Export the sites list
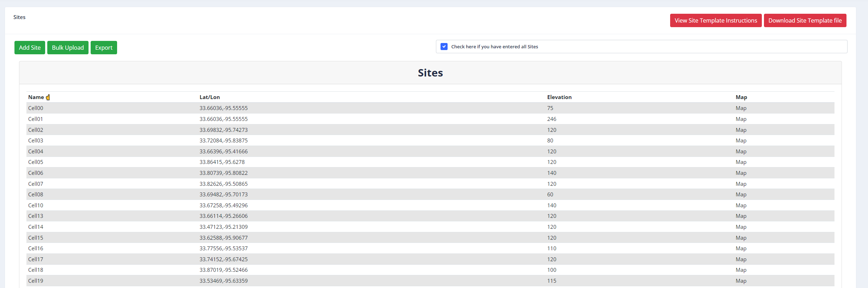The height and width of the screenshot is (288, 868). click(104, 48)
